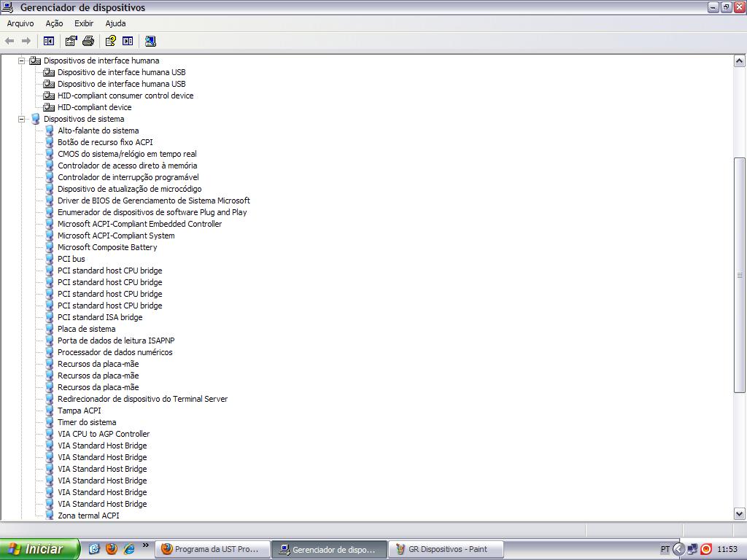Select CMOS do sistema/relógio em tempo real
The height and width of the screenshot is (560, 747).
[127, 154]
